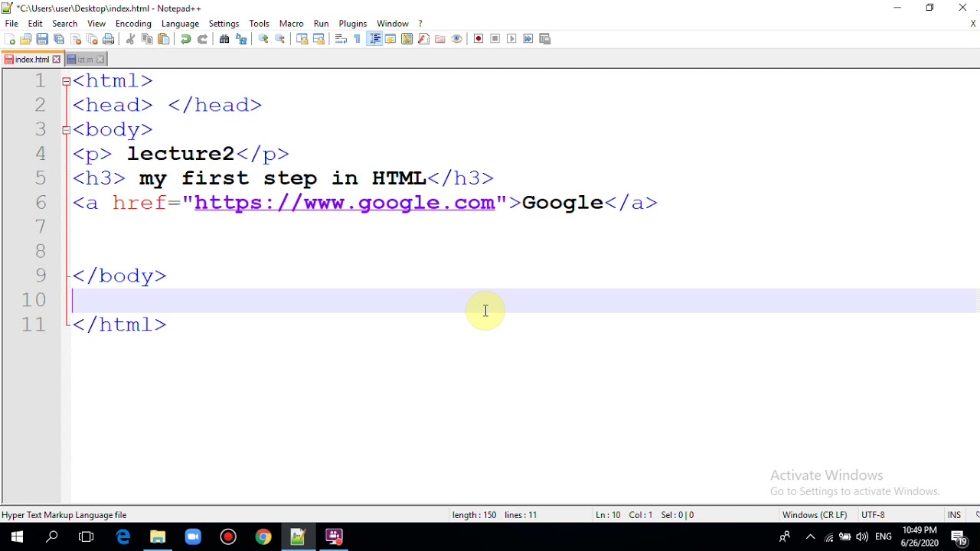Toggle INS insert mode in status bar
Image resolution: width=980 pixels, height=551 pixels.
[954, 515]
